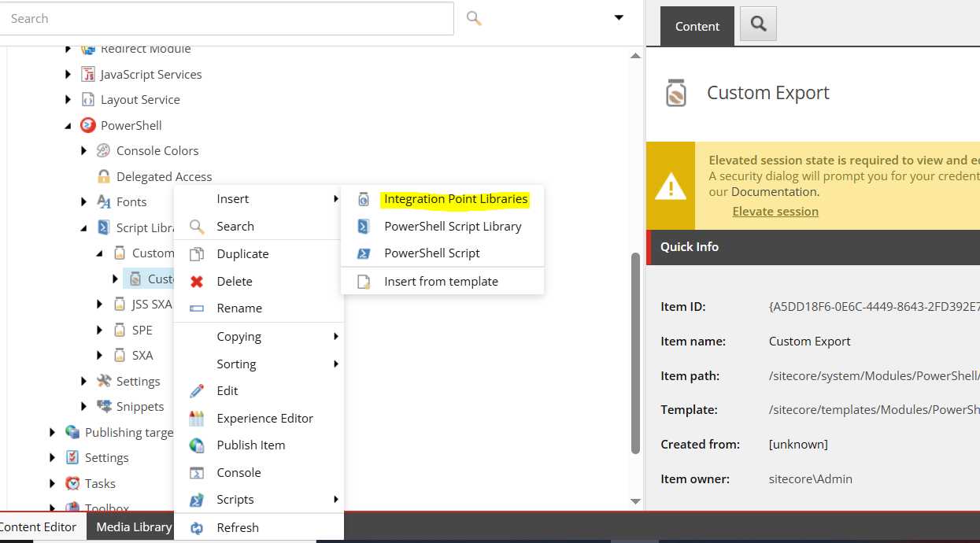980x543 pixels.
Task: Click the Elevate session link
Action: point(775,211)
